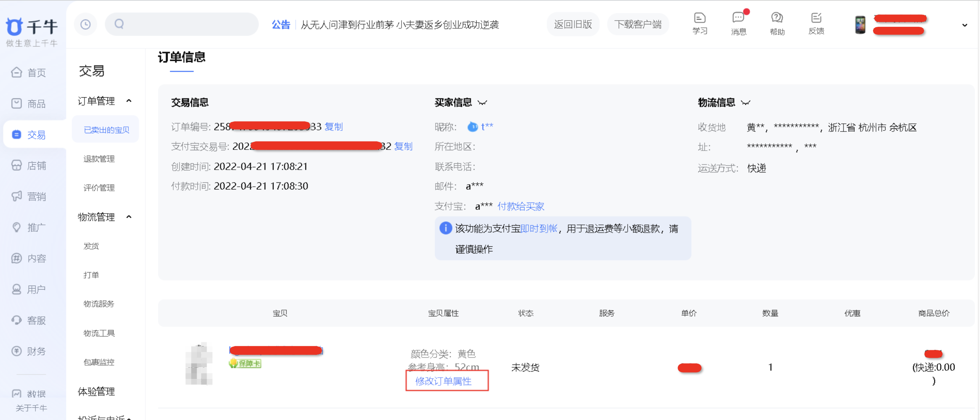This screenshot has width=980, height=420.
Task: Click the account avatar phone image
Action: [x=860, y=25]
